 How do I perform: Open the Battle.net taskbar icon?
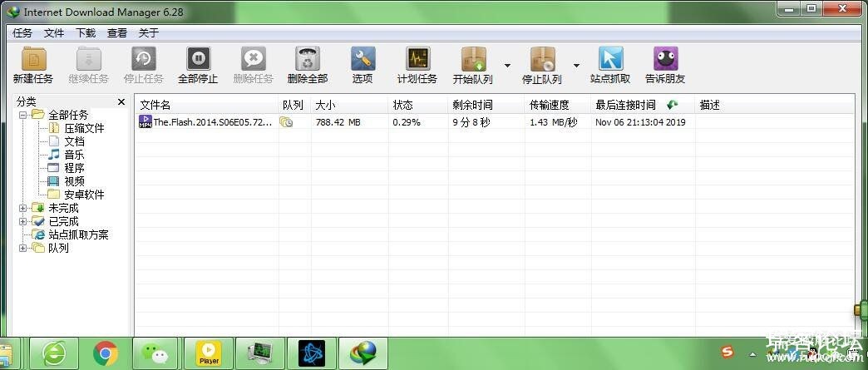click(x=311, y=353)
